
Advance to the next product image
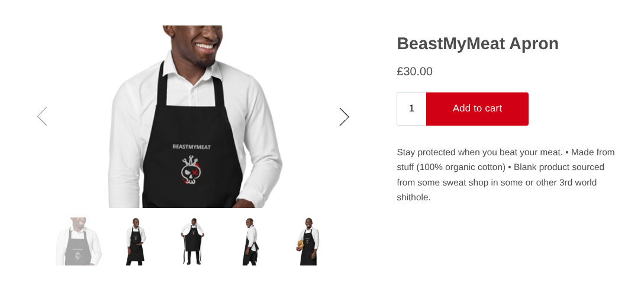(344, 116)
